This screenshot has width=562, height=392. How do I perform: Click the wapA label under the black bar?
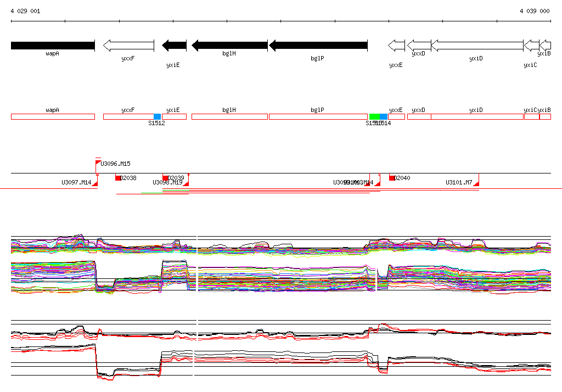tap(52, 53)
